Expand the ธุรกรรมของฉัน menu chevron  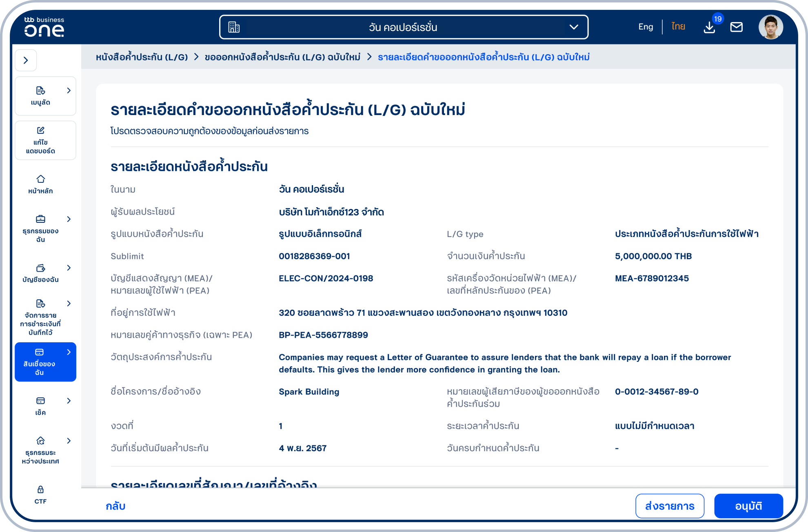pos(69,219)
